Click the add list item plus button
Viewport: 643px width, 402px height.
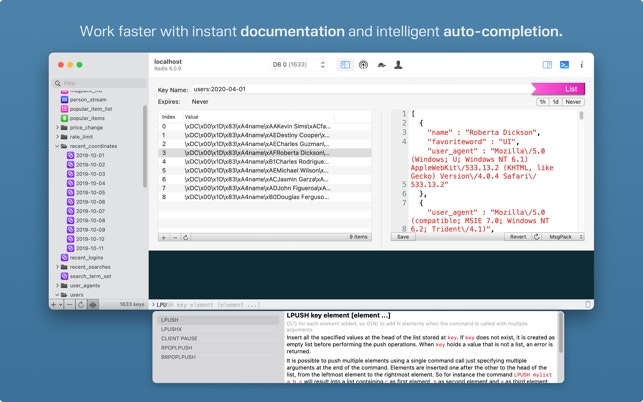pyautogui.click(x=164, y=237)
